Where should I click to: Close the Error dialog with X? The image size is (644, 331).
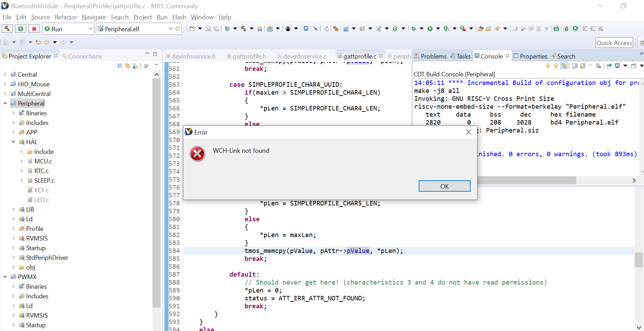pos(469,132)
